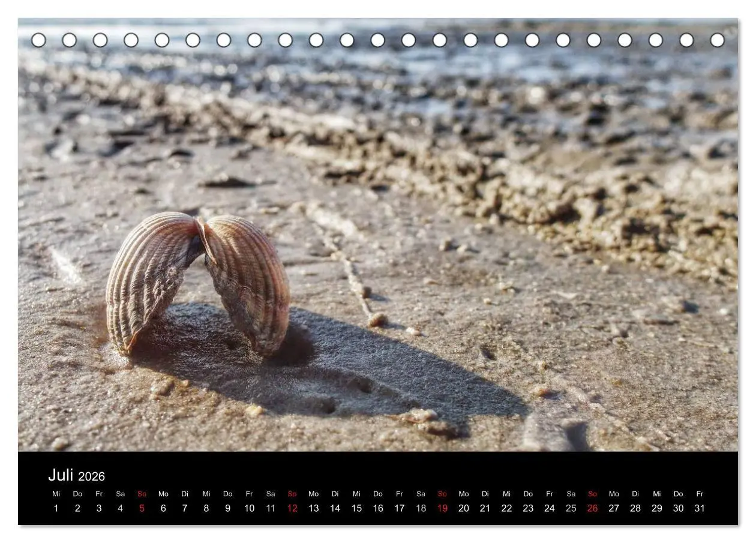Click the month title 'Juli 2026'
Image resolution: width=756 pixels, height=543 pixels.
(76, 476)
